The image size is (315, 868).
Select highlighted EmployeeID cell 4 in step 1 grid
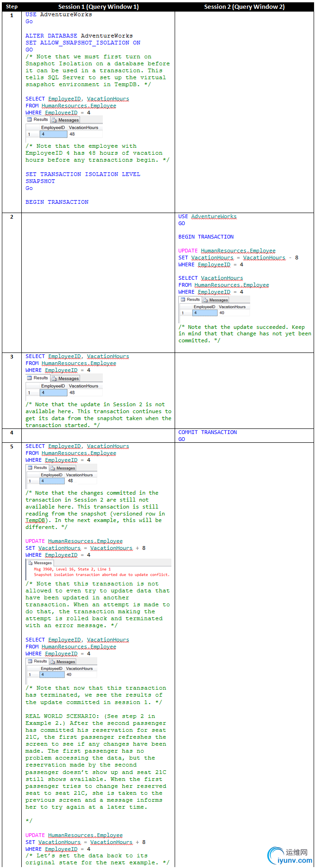pyautogui.click(x=53, y=134)
